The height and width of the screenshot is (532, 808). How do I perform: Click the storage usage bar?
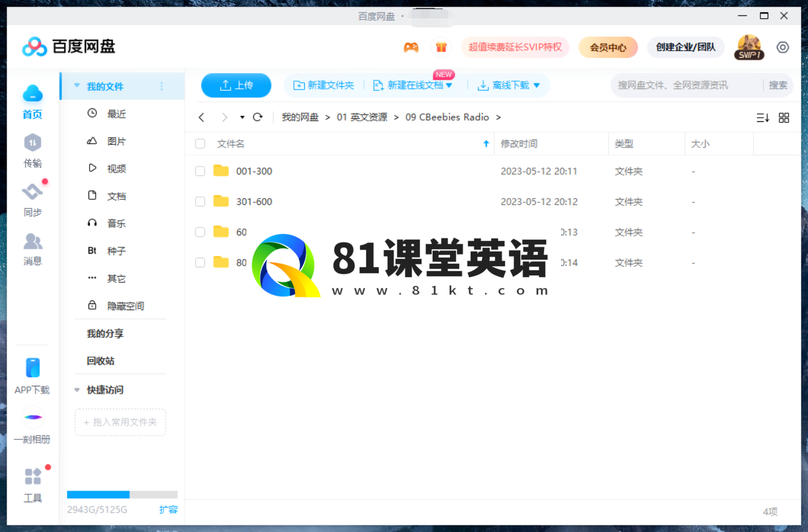click(x=122, y=495)
